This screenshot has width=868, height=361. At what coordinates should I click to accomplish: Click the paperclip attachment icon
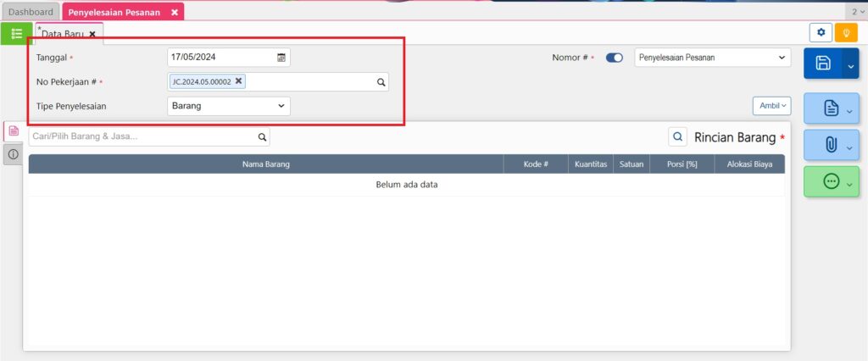pos(832,145)
